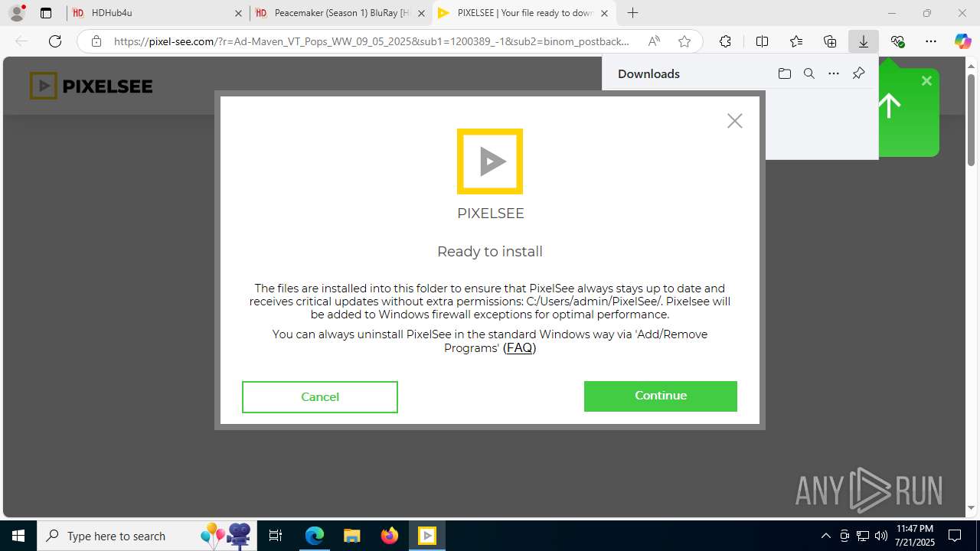980x551 pixels.
Task: Close the HDHub4u tab
Action: (x=238, y=13)
